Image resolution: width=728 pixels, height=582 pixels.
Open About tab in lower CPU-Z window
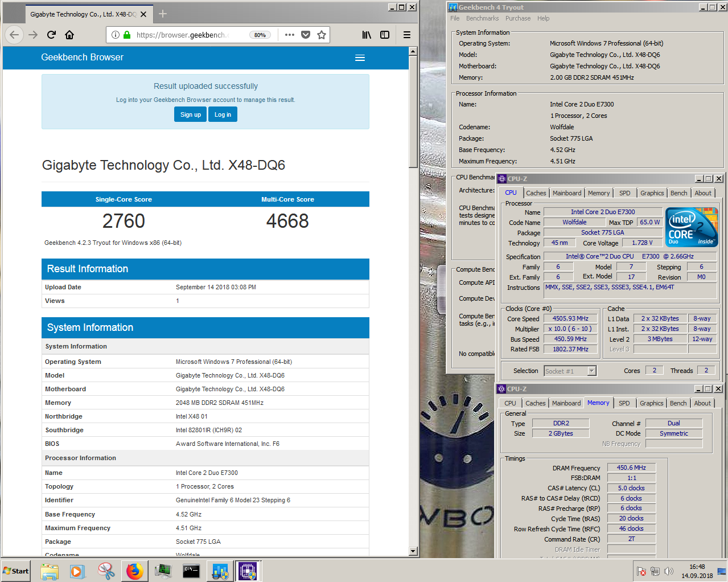[702, 403]
